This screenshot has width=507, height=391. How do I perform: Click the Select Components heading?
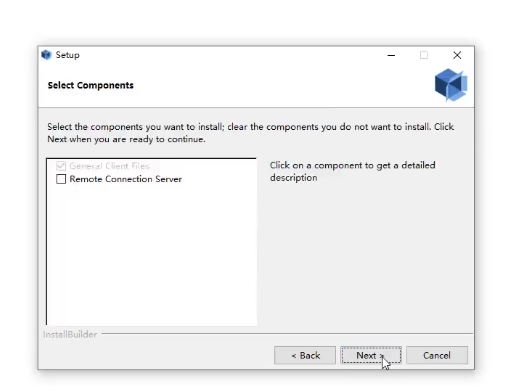click(x=90, y=85)
